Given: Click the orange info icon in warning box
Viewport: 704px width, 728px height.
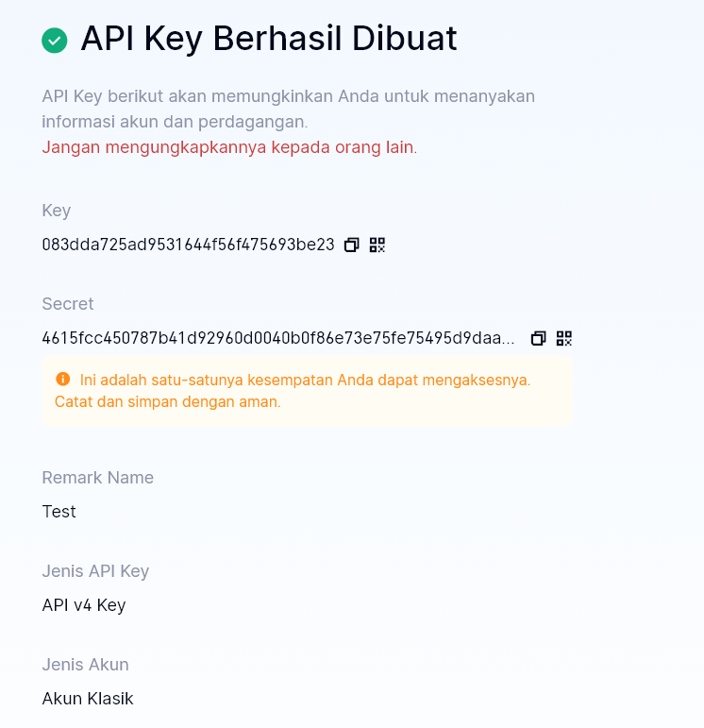Looking at the screenshot, I should pyautogui.click(x=63, y=380).
